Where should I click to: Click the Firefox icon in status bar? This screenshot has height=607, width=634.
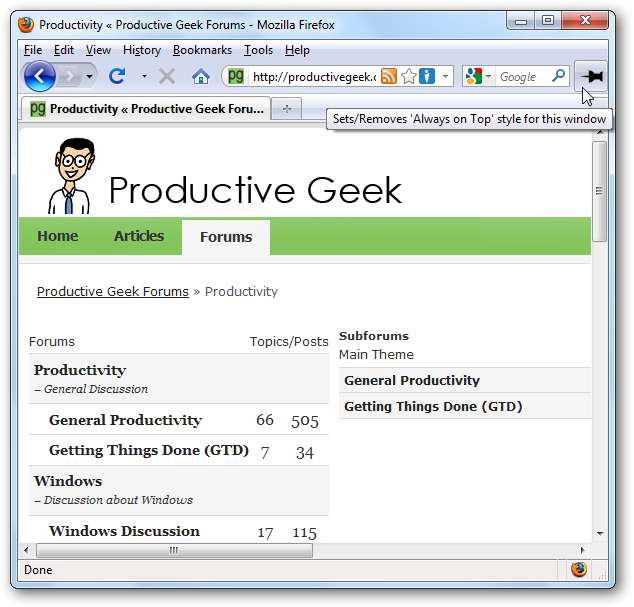click(579, 570)
